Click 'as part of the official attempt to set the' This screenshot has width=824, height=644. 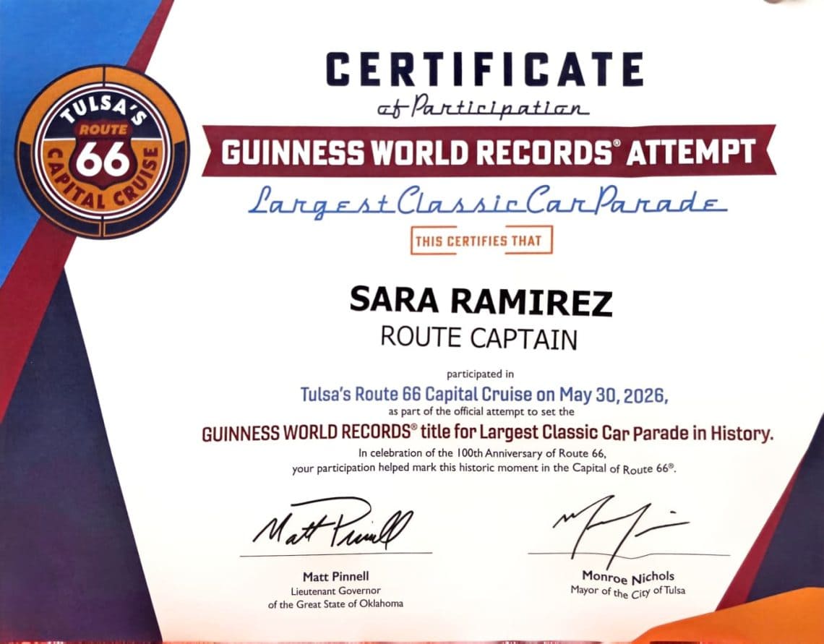click(x=481, y=411)
